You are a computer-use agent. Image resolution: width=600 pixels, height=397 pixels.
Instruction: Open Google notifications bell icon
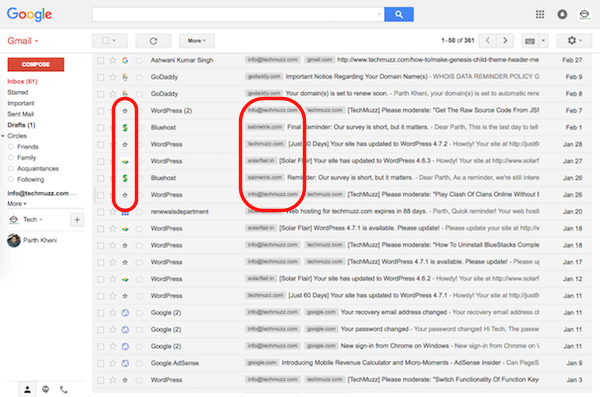(x=562, y=15)
